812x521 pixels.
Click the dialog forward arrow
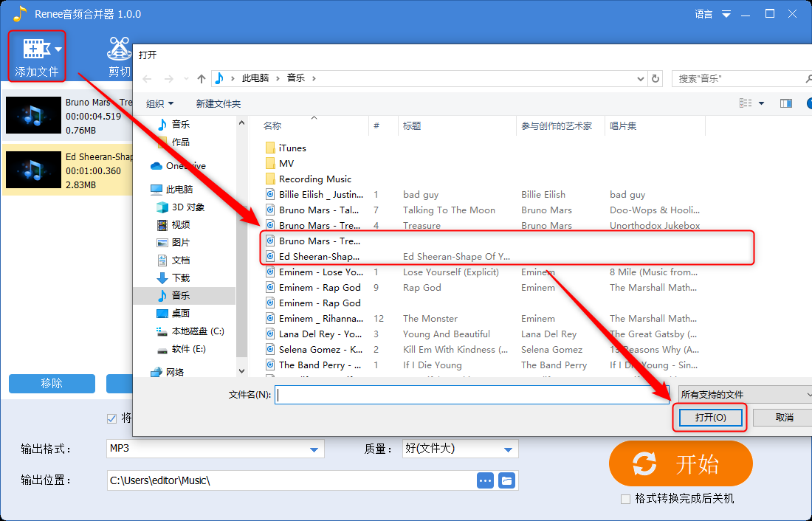168,79
